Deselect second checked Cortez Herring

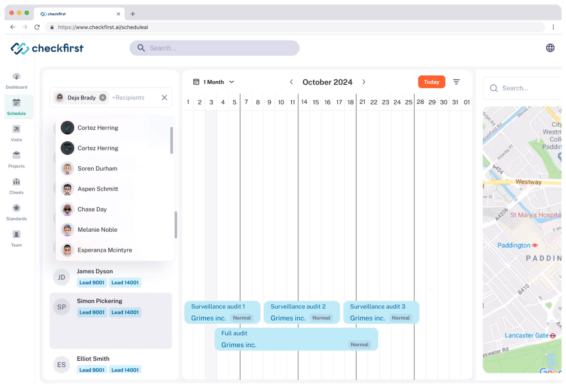(67, 148)
